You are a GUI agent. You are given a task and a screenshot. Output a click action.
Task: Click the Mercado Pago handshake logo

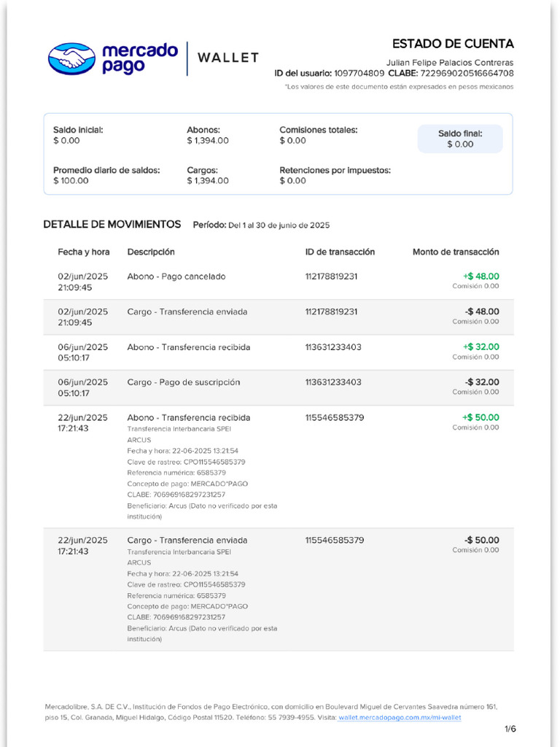[x=71, y=58]
